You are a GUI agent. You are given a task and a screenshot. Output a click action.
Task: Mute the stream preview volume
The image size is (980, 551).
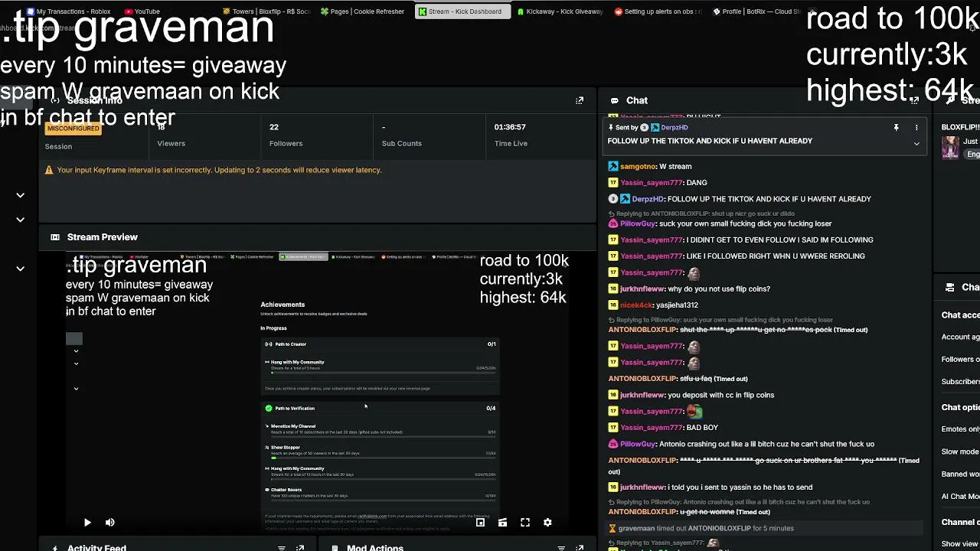[x=110, y=523]
